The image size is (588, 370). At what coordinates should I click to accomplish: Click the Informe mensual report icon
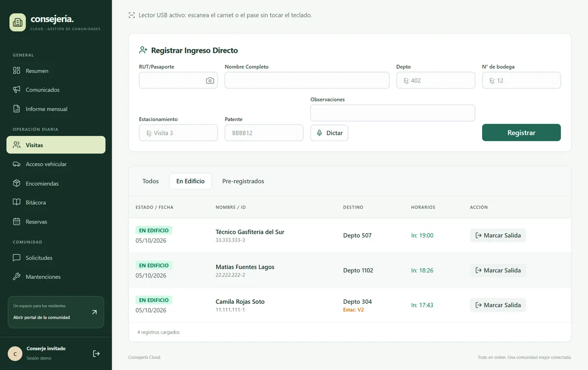(x=17, y=109)
